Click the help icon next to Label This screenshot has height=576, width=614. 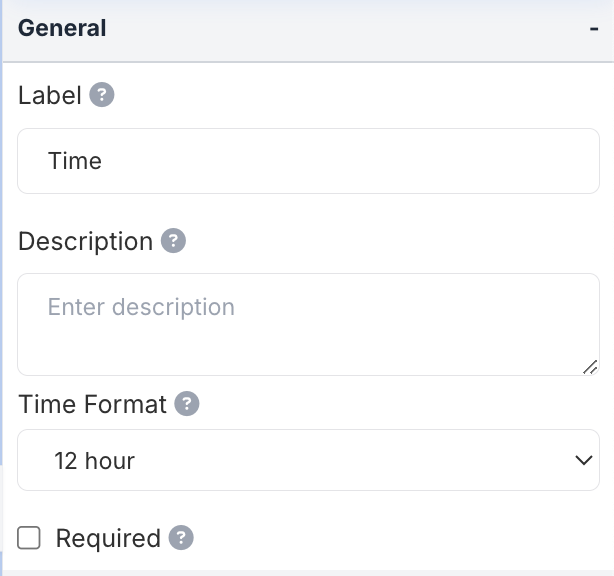click(102, 95)
